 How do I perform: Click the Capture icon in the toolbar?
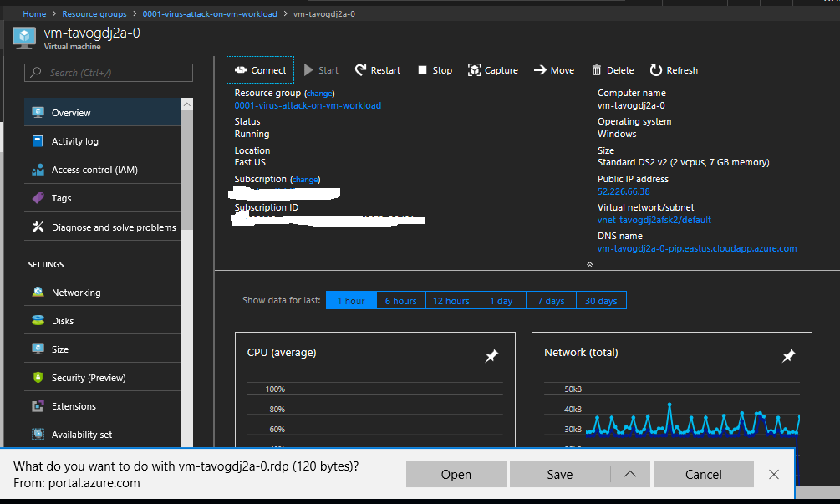(474, 70)
